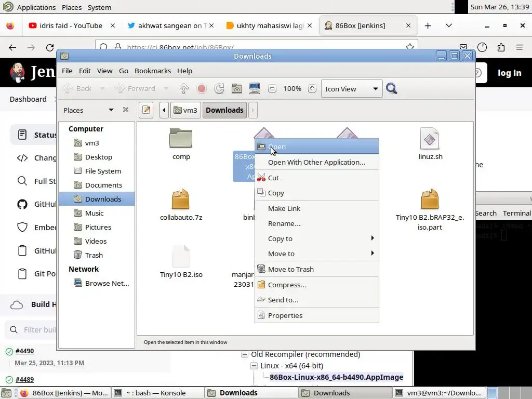The image size is (532, 399).
Task: Select Copy from the context menu
Action: (x=316, y=193)
